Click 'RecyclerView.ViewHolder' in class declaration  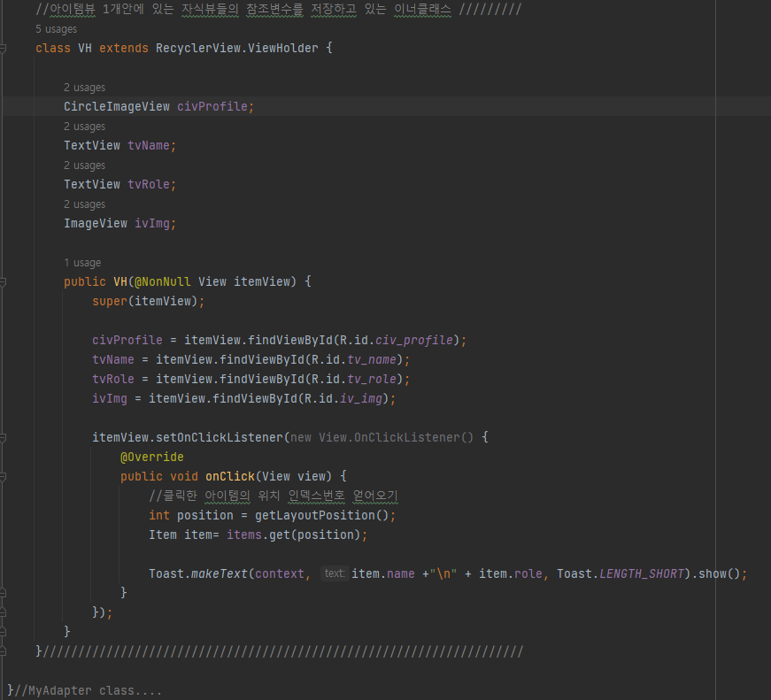237,48
